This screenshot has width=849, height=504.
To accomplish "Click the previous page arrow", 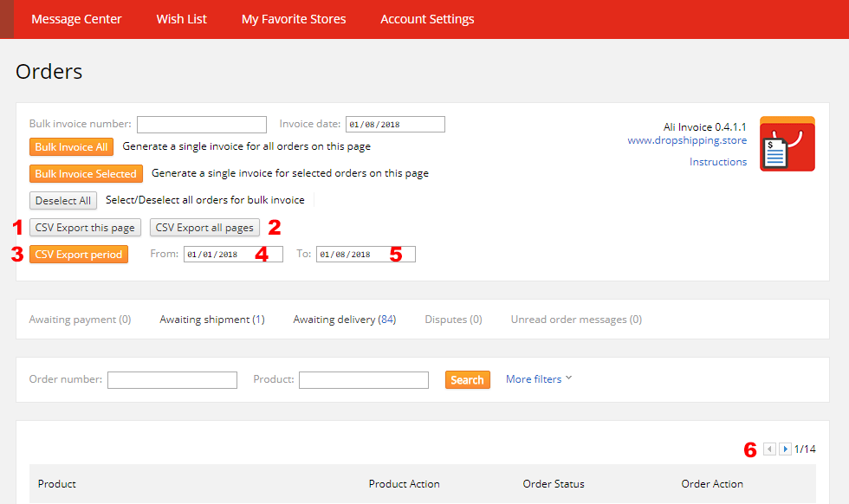I will (x=769, y=449).
